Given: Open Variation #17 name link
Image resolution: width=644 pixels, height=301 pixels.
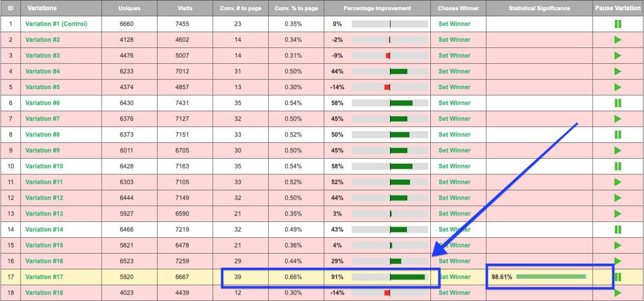Looking at the screenshot, I should [x=44, y=277].
